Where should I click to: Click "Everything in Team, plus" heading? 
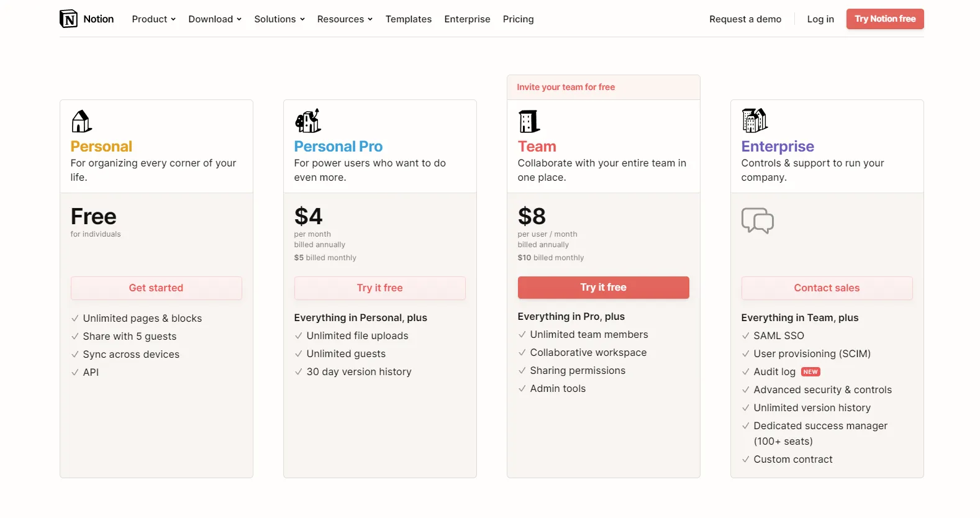(x=800, y=318)
